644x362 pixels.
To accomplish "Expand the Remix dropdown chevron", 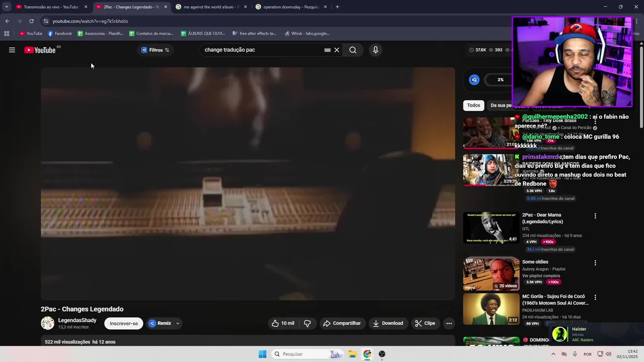I will click(178, 323).
